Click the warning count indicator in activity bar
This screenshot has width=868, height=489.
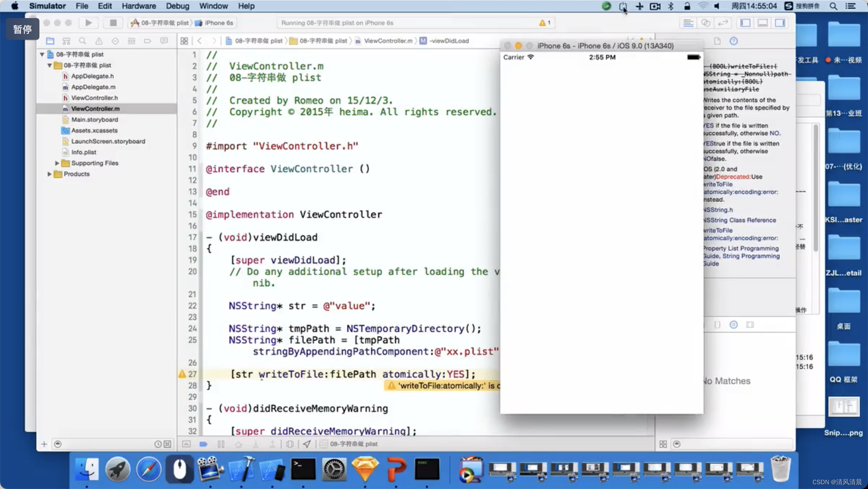point(545,23)
